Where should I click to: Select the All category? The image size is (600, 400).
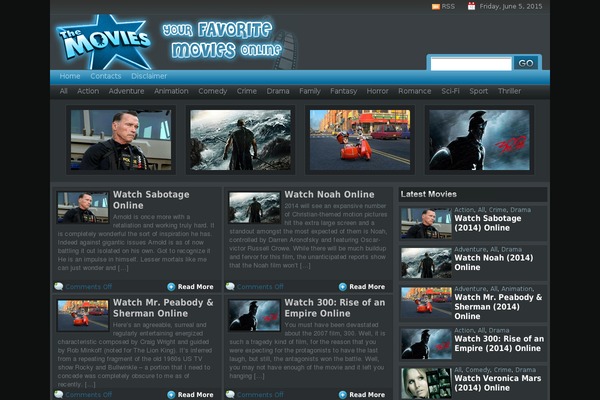(x=64, y=91)
